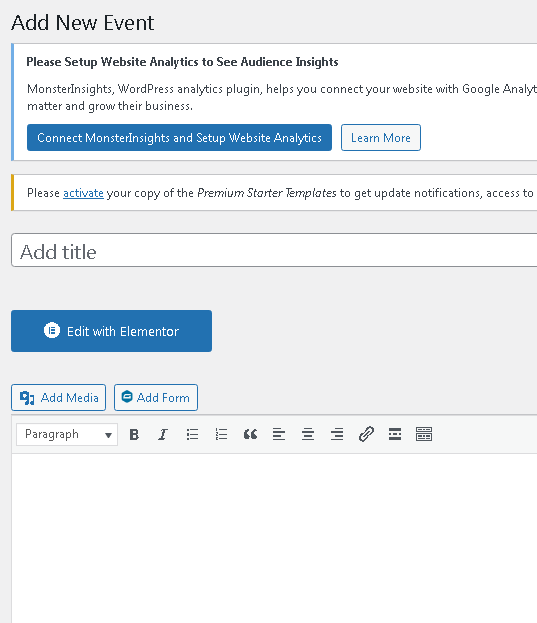Click the Add Media button
The image size is (537, 623).
pyautogui.click(x=58, y=397)
